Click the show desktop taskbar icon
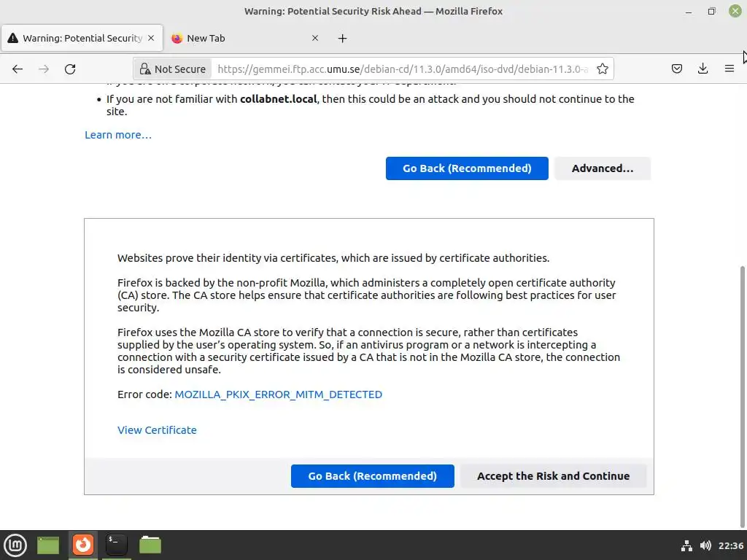The height and width of the screenshot is (560, 747). click(x=48, y=545)
